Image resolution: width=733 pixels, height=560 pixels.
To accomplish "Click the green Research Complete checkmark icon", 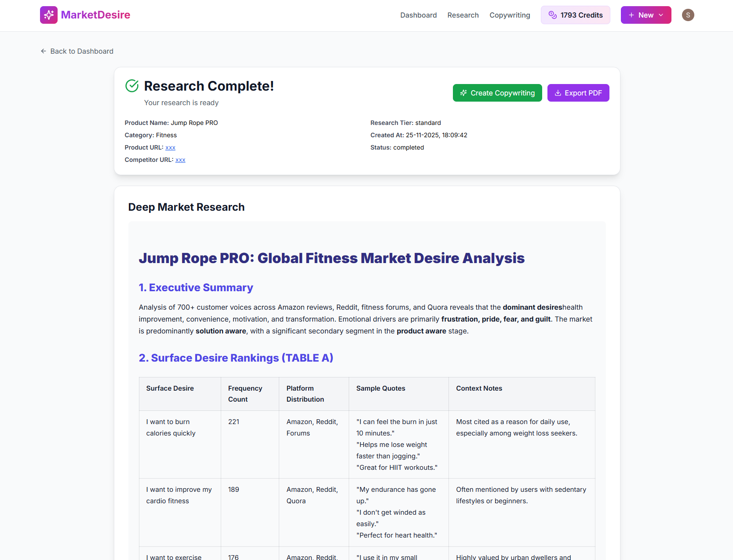I will 132,86.
